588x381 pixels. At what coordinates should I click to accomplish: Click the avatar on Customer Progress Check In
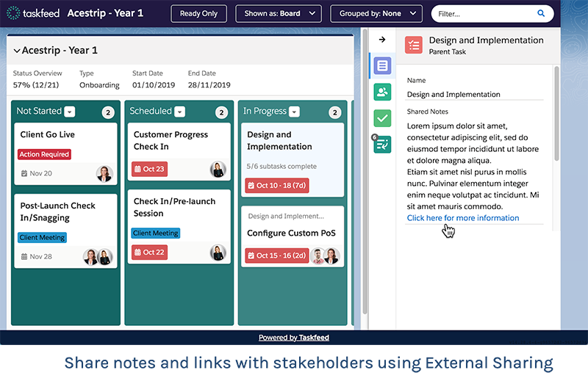click(x=218, y=170)
